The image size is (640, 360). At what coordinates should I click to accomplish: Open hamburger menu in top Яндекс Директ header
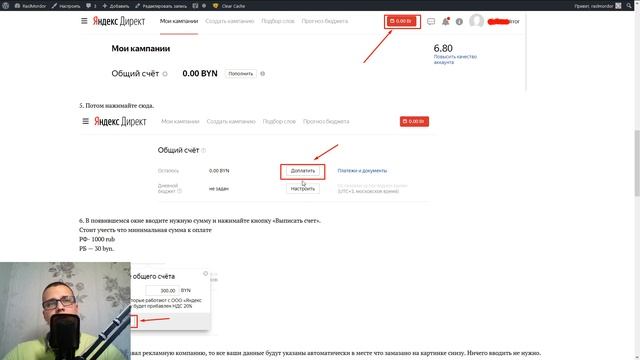84,21
